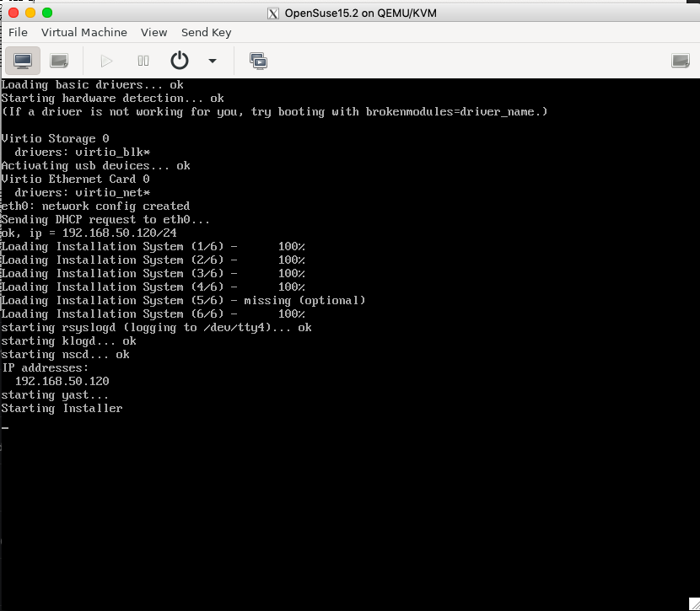
Task: Show virtual hardware details
Action: point(59,61)
